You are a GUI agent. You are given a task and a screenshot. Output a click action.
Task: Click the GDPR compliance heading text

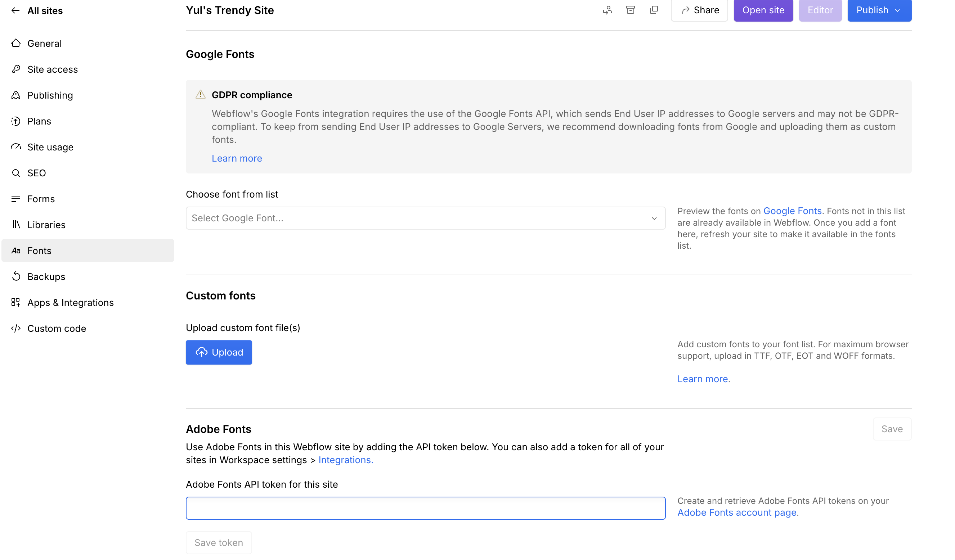tap(252, 95)
